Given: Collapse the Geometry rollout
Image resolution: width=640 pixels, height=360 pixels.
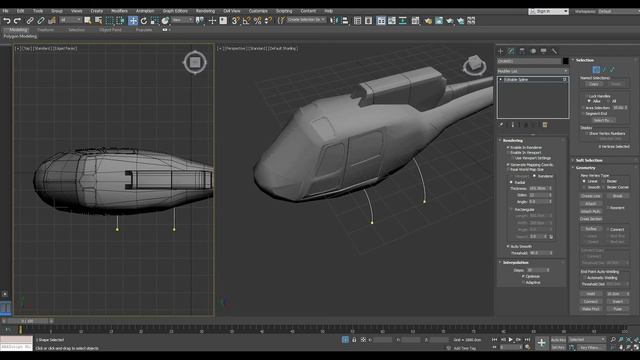Looking at the screenshot, I should pyautogui.click(x=585, y=168).
